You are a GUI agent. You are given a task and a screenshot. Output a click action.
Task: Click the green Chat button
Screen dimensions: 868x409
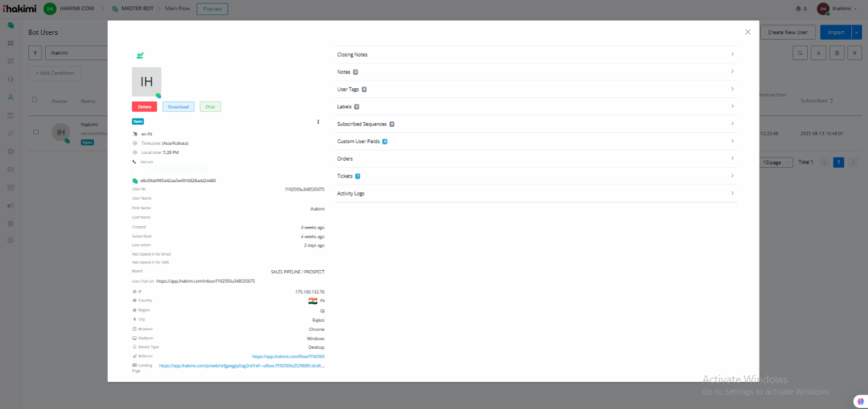(x=210, y=107)
